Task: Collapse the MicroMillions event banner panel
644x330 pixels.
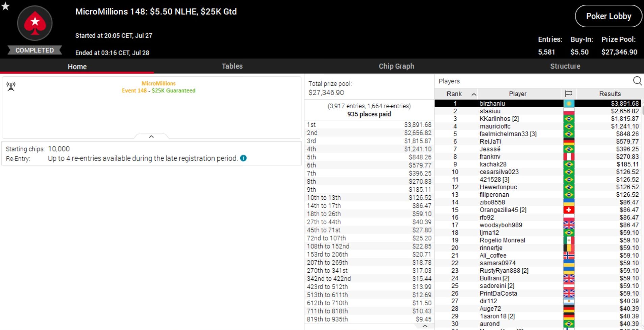Action: pyautogui.click(x=151, y=137)
